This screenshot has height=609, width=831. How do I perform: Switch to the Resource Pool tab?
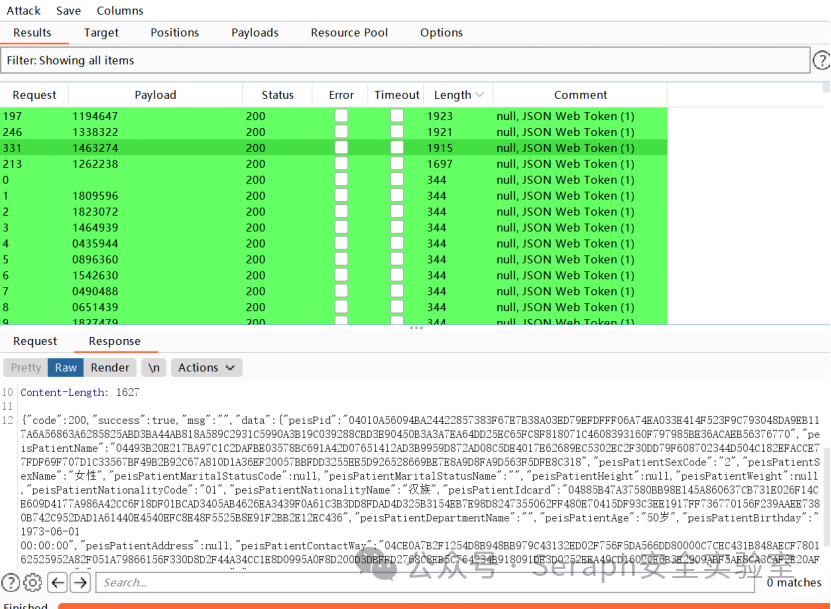[349, 32]
